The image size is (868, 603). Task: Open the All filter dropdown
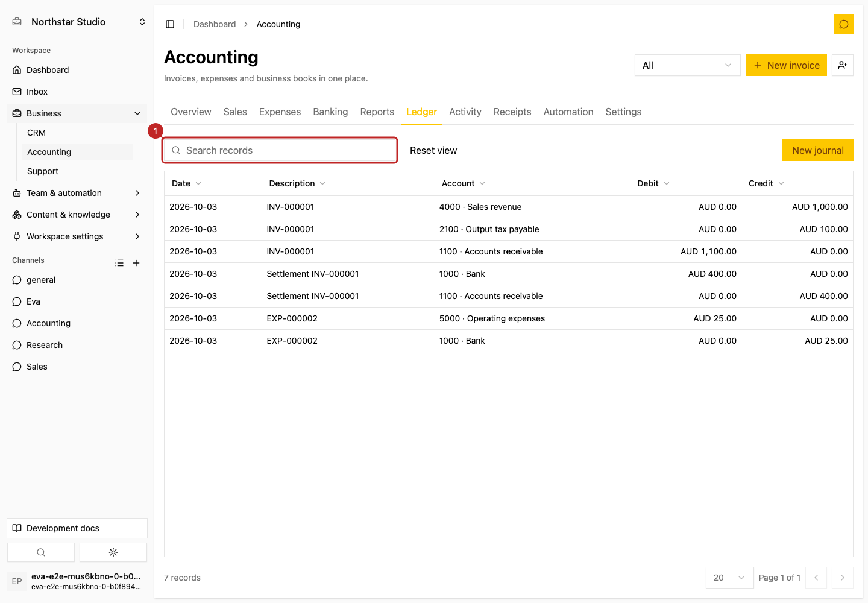click(x=687, y=65)
